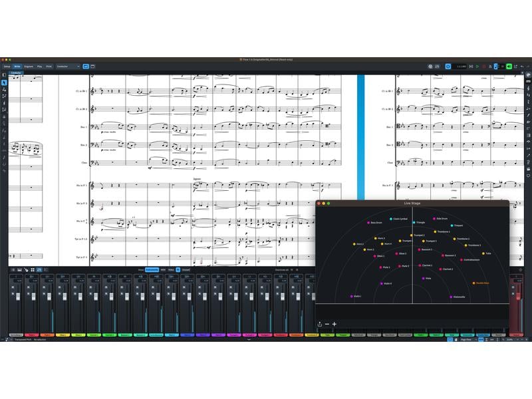Open the Conductor layout selector dropdown
Viewport: 532px width, 399px height.
[68, 66]
